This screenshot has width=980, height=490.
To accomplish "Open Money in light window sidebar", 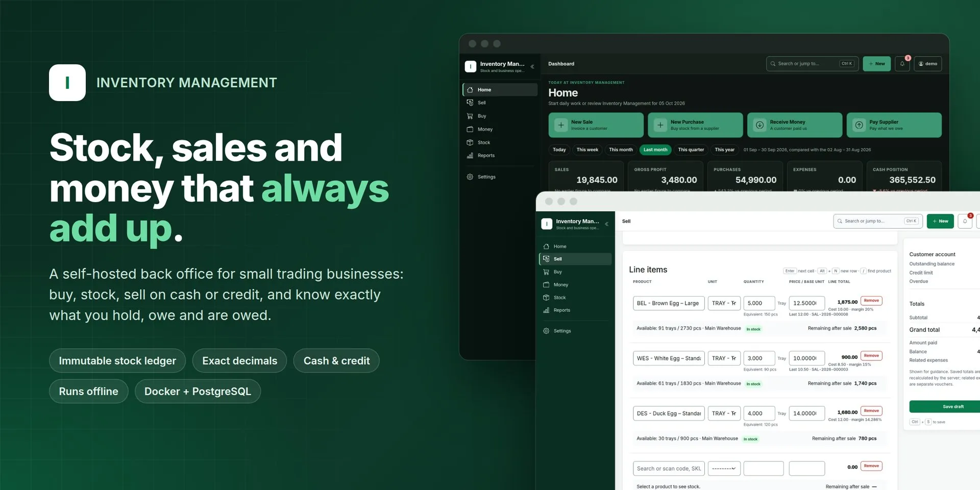I will pos(575,285).
